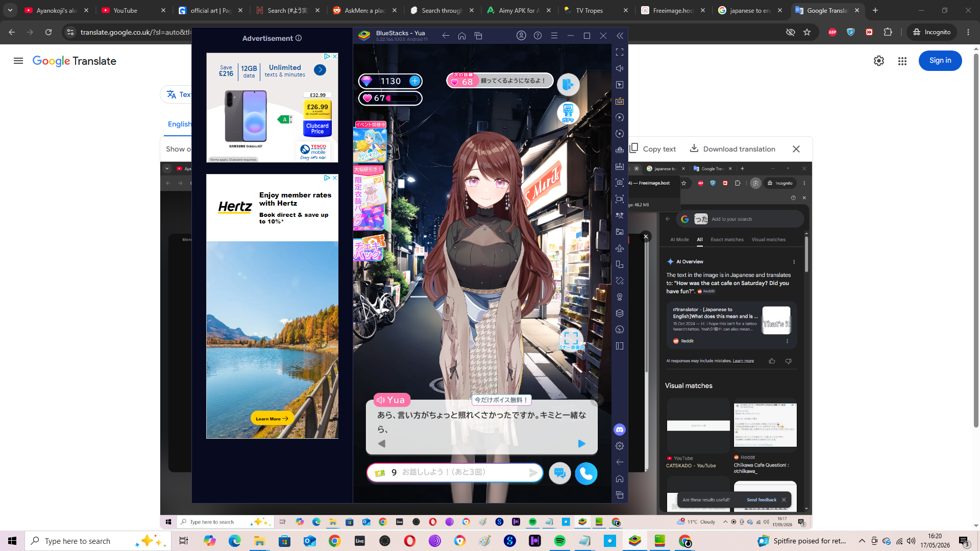This screenshot has height=551, width=980.
Task: Close the Tesco mobile ad with the X
Action: (335, 57)
